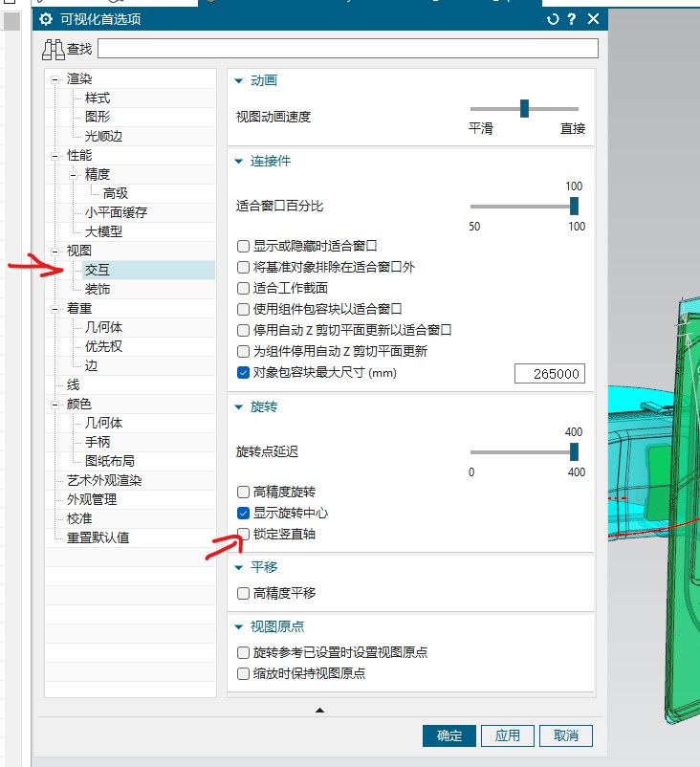Screen dimensions: 700x767
Task: Enable 为组件停用自动 Z 剪切平面更新 checkbox
Action: point(243,351)
